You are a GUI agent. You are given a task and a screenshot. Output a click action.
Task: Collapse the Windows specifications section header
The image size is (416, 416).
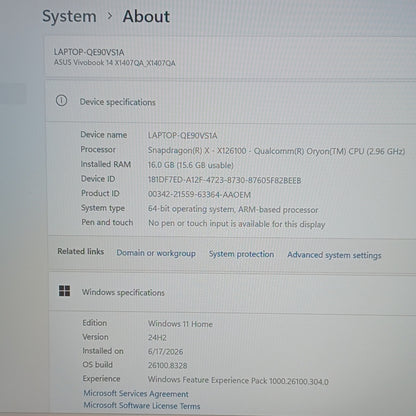232,292
